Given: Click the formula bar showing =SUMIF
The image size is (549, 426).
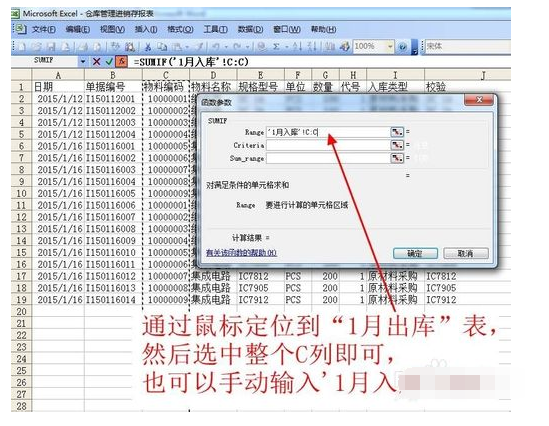Looking at the screenshot, I should [x=320, y=62].
